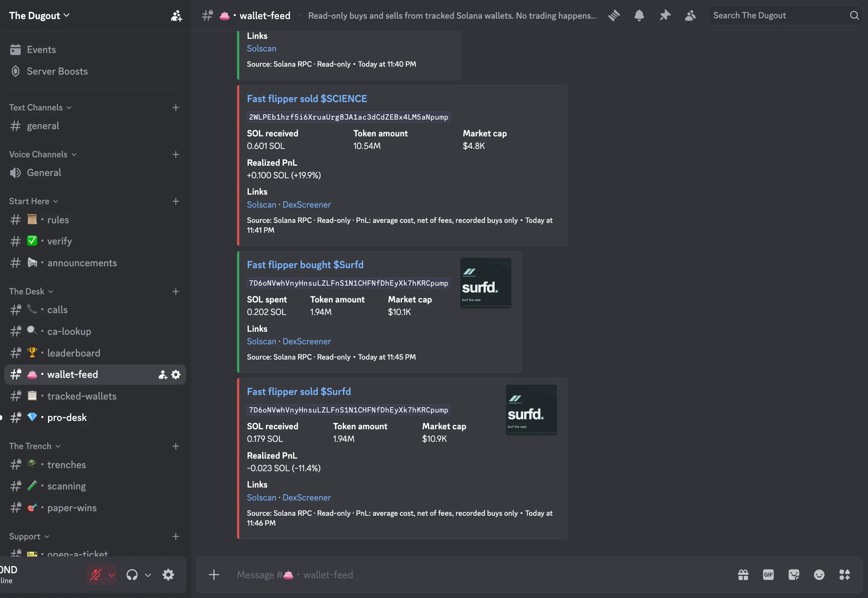868x598 pixels.
Task: Focus the Search The Dugout field
Action: point(785,16)
